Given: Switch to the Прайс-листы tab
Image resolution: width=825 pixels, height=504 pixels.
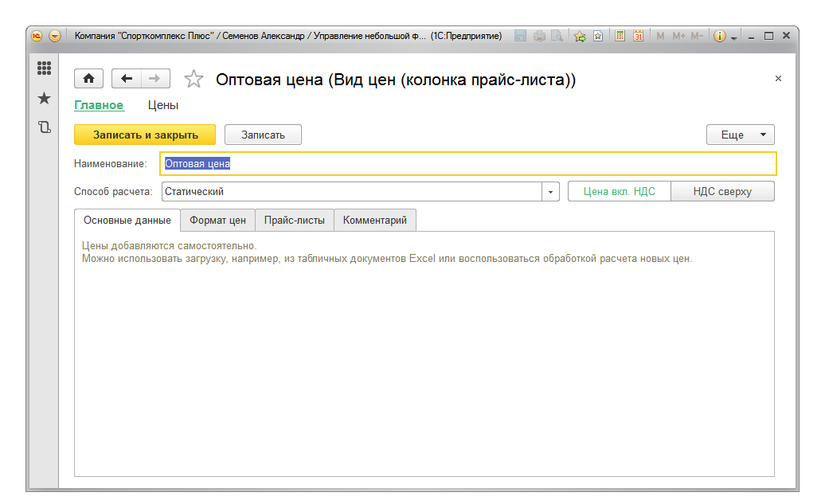Looking at the screenshot, I should [295, 221].
